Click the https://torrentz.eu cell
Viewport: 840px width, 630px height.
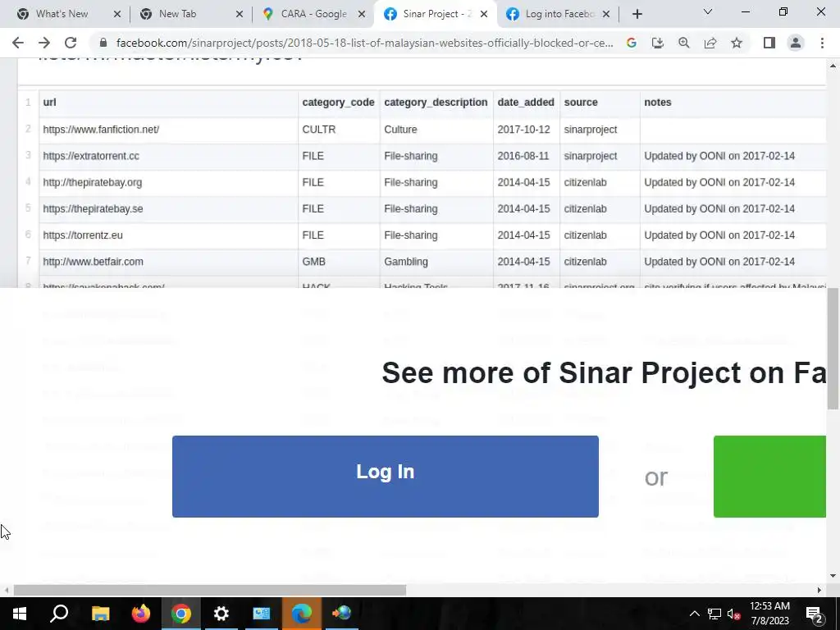(168, 235)
